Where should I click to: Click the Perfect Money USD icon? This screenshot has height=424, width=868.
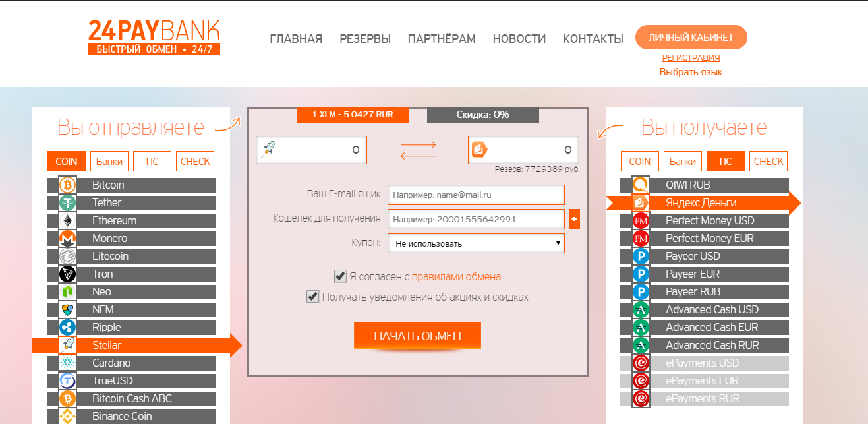641,221
